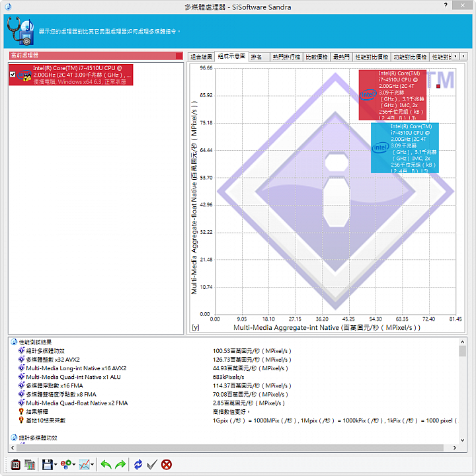Click the 基地10結果乘數 lightbulb row

click(42, 420)
